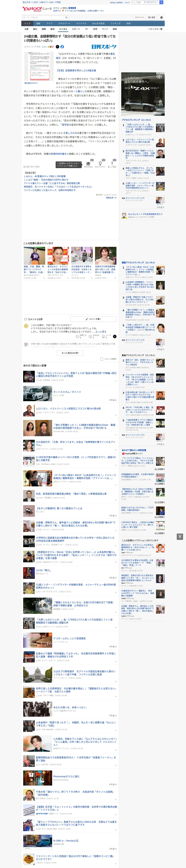
Task: Open 購入履歴 button
Action: (152, 17)
